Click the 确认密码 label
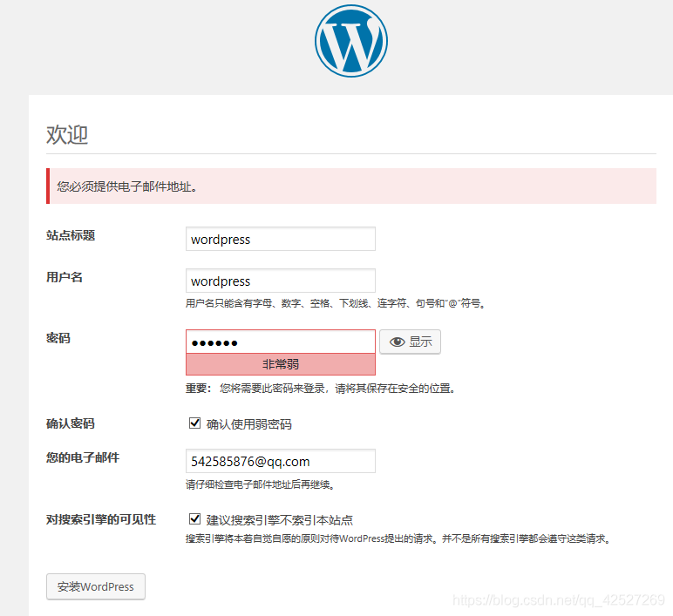Viewport: 673px width, 616px height. pyautogui.click(x=71, y=423)
